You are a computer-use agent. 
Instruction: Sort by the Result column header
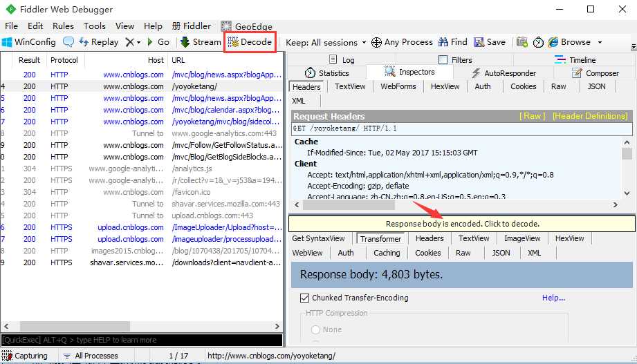click(29, 61)
